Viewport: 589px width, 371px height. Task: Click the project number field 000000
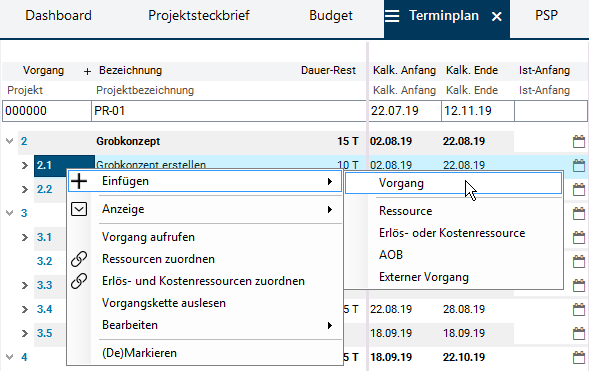point(47,111)
